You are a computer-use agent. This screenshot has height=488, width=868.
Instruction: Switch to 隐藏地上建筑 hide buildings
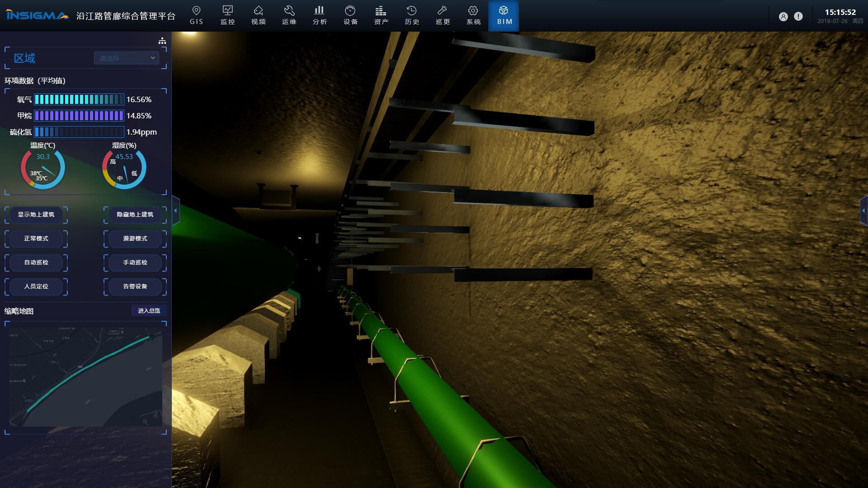[x=135, y=215]
